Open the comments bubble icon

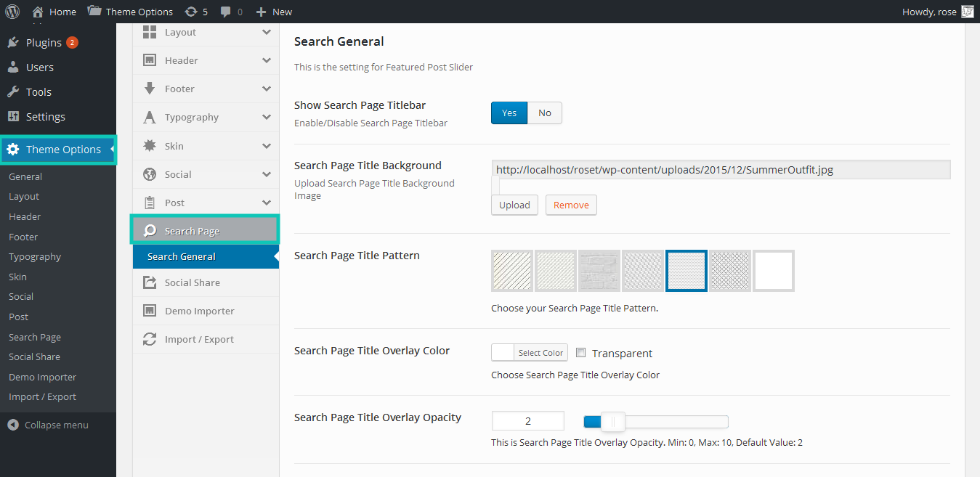pos(227,12)
